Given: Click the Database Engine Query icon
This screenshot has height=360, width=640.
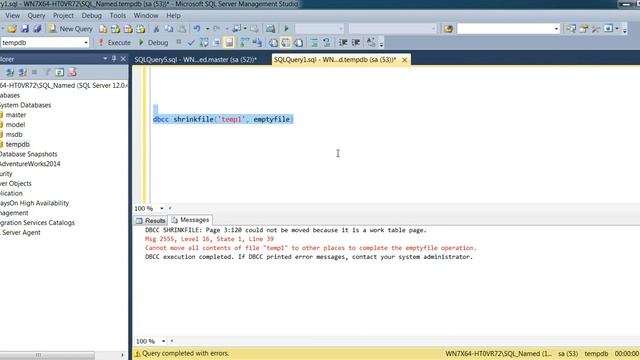Looking at the screenshot, I should click(x=103, y=29).
